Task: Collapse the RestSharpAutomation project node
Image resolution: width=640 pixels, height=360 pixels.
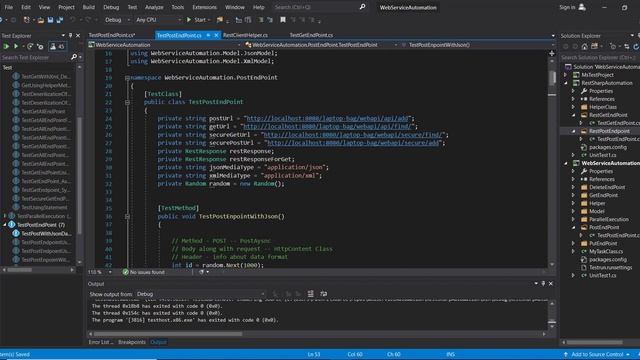Action: [x=566, y=83]
